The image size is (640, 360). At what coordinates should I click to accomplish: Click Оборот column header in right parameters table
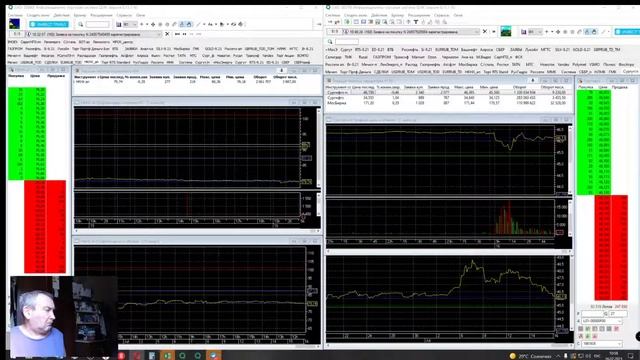(519, 87)
